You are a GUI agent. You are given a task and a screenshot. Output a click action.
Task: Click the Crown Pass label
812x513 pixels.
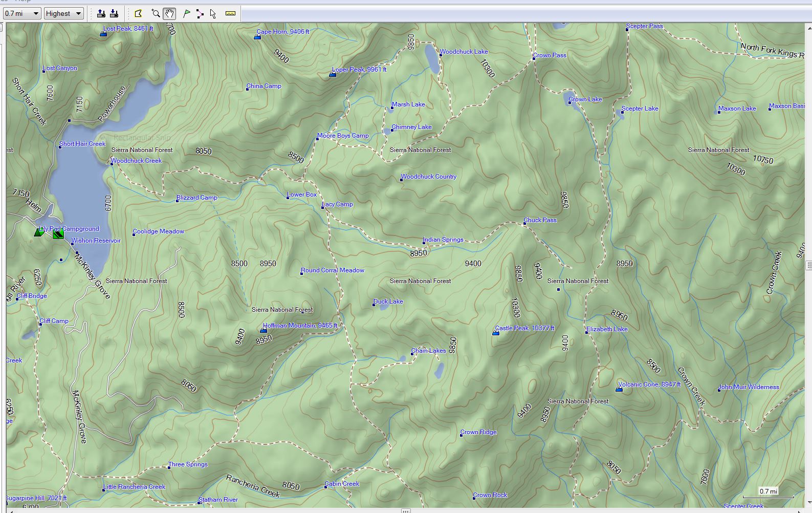coord(550,55)
